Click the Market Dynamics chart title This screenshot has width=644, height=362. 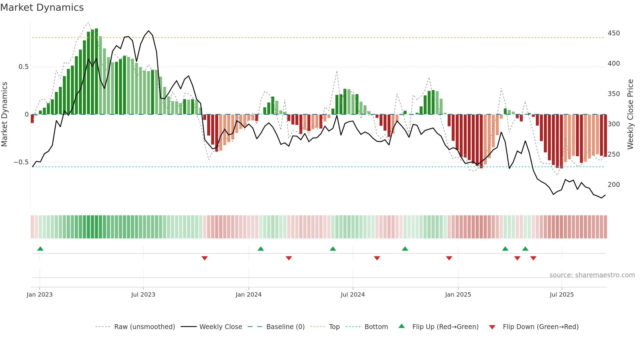pos(42,8)
